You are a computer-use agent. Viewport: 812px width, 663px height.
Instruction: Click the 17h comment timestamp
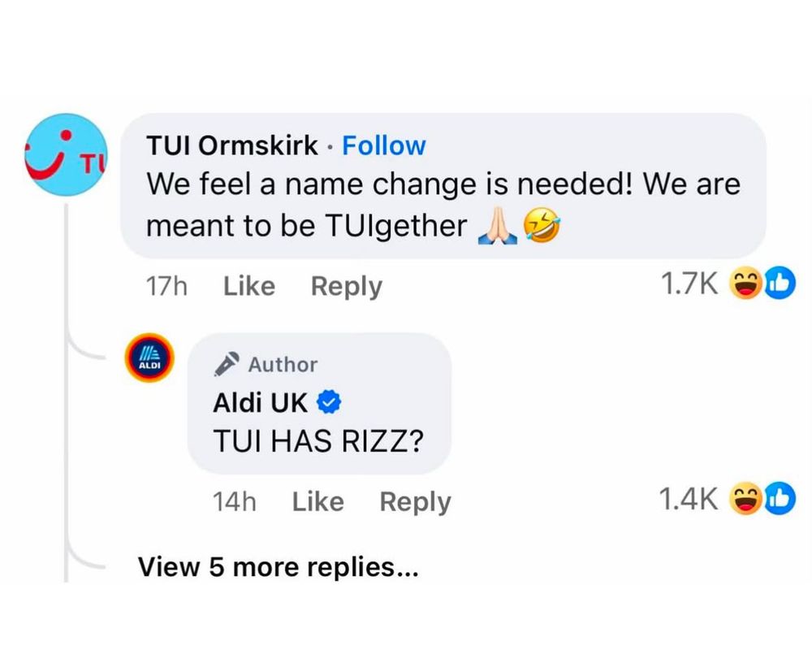click(x=166, y=286)
